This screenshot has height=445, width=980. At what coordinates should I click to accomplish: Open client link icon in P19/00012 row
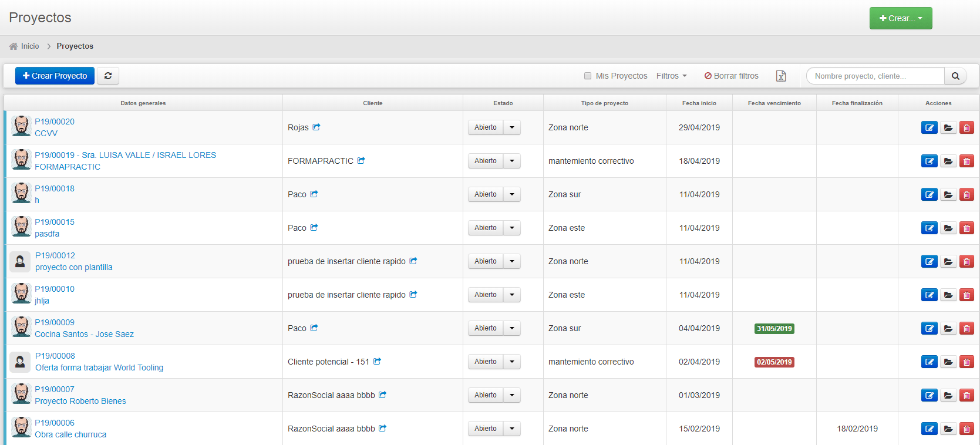pyautogui.click(x=413, y=261)
